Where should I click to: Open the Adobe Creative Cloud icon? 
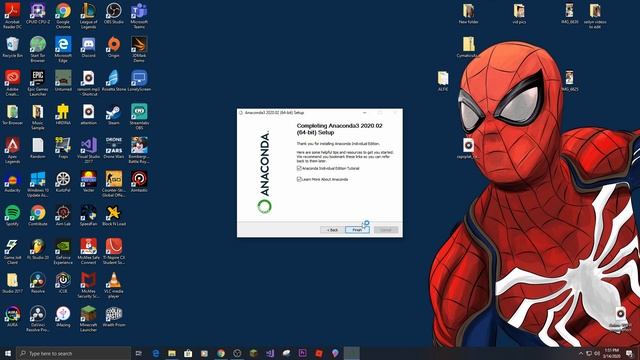(x=13, y=83)
